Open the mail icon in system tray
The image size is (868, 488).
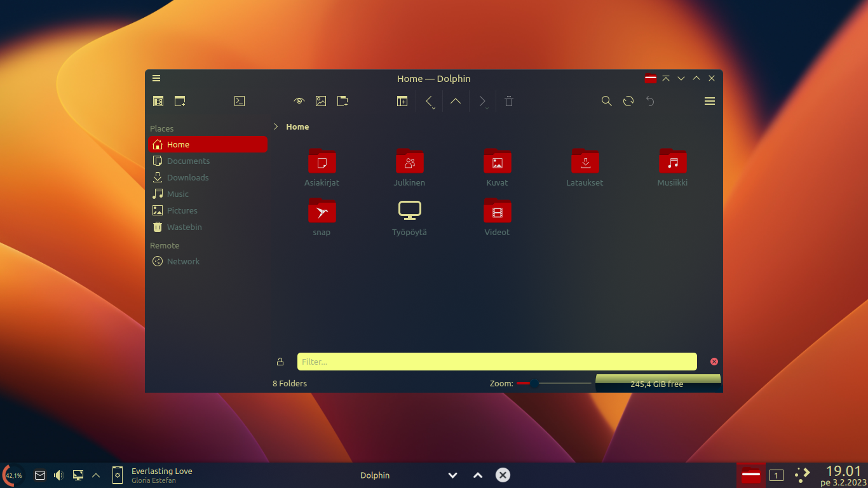pyautogui.click(x=40, y=475)
